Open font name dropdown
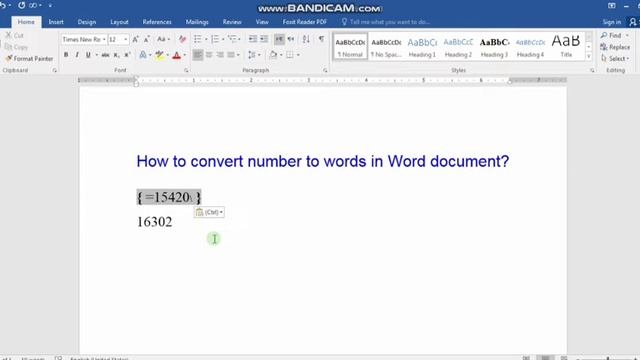The image size is (640, 360). tap(104, 40)
